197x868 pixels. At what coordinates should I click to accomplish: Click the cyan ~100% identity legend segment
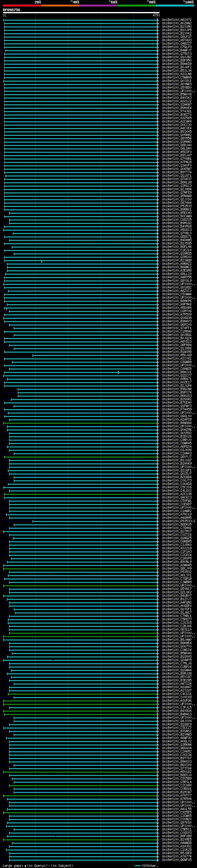[175, 6]
